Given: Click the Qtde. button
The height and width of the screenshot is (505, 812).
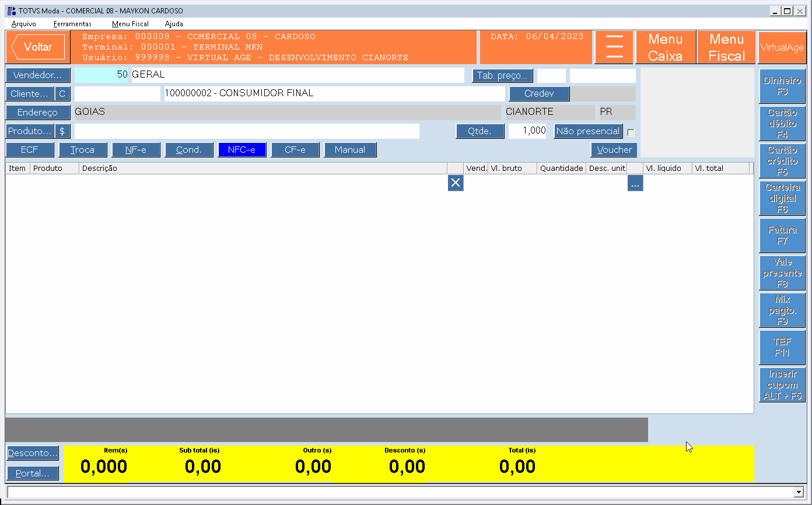Looking at the screenshot, I should click(480, 131).
